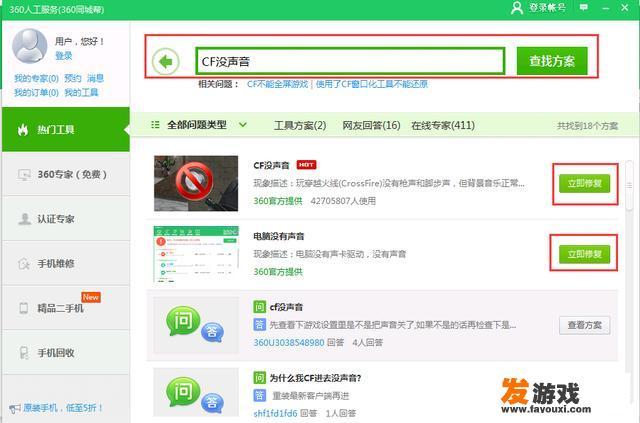Click 立即修复 for CF没声音

point(584,184)
